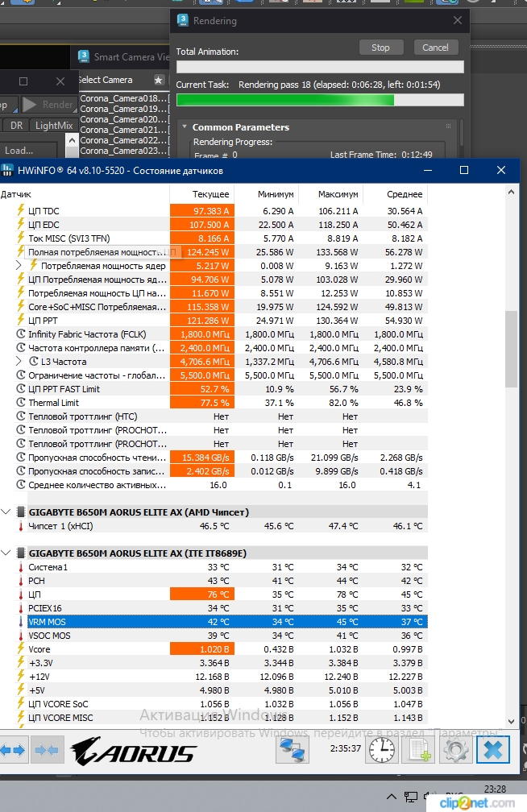Click the clock reset timer icon

[382, 750]
